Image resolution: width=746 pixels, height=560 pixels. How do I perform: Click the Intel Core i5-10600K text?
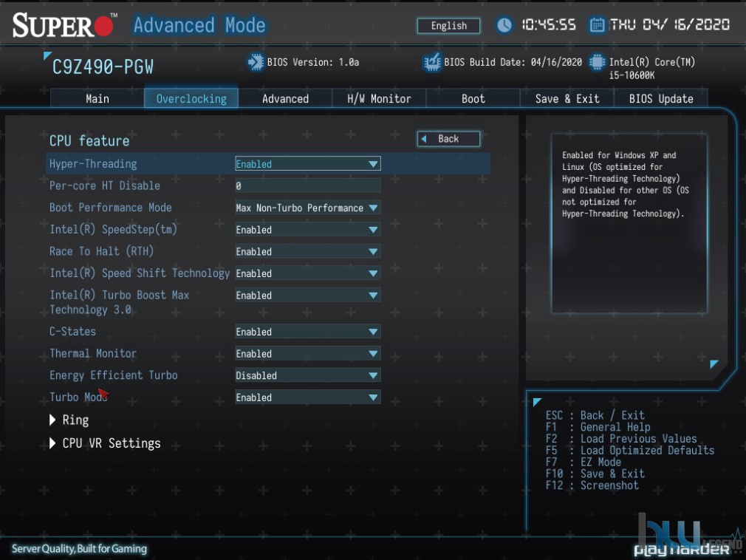pos(652,69)
